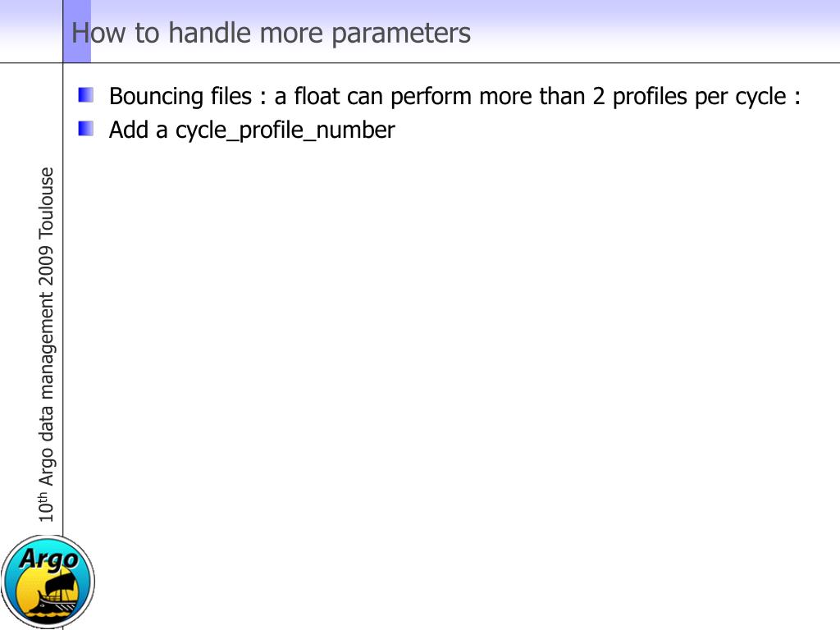Click the word Argo in the logo
Screen dimensions: 840x630
48,559
